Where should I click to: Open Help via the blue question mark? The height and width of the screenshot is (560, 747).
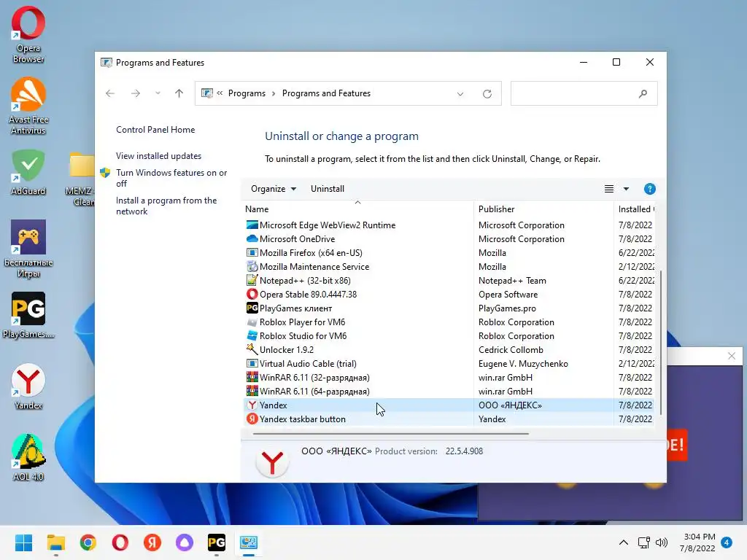(x=649, y=189)
